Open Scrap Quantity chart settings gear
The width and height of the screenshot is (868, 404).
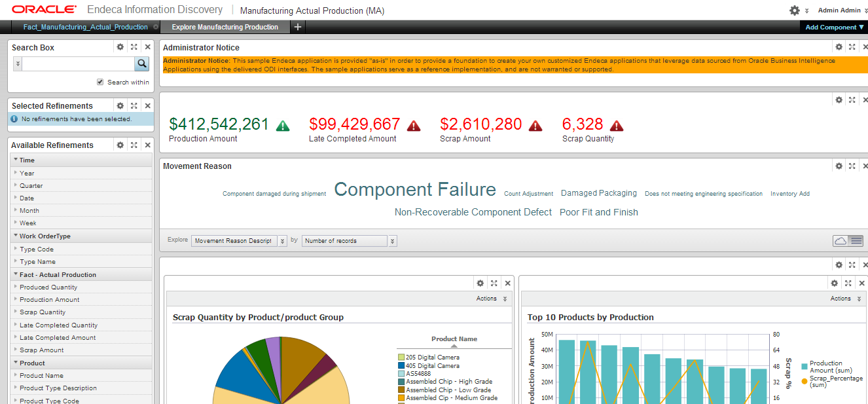tap(480, 283)
